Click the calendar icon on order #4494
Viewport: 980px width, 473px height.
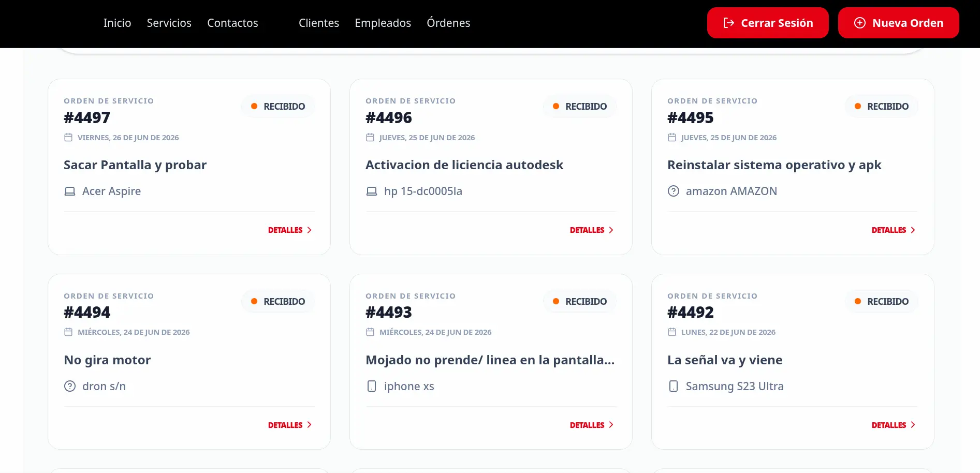[68, 332]
